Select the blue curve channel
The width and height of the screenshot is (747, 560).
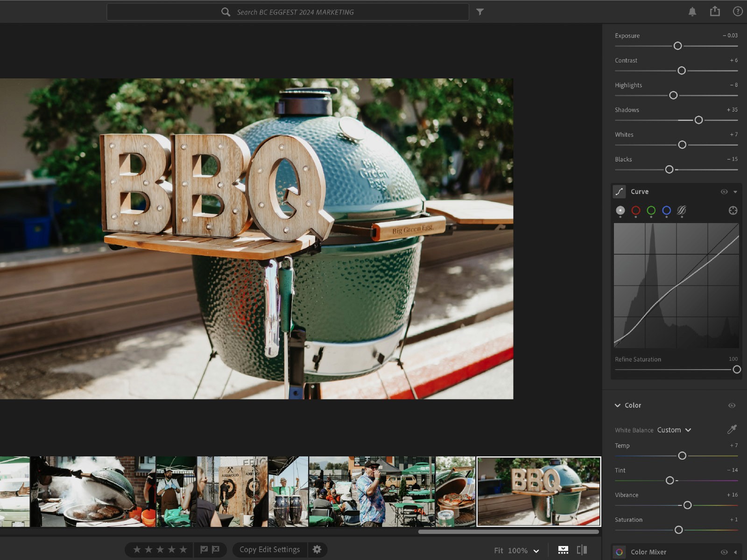[x=666, y=210]
